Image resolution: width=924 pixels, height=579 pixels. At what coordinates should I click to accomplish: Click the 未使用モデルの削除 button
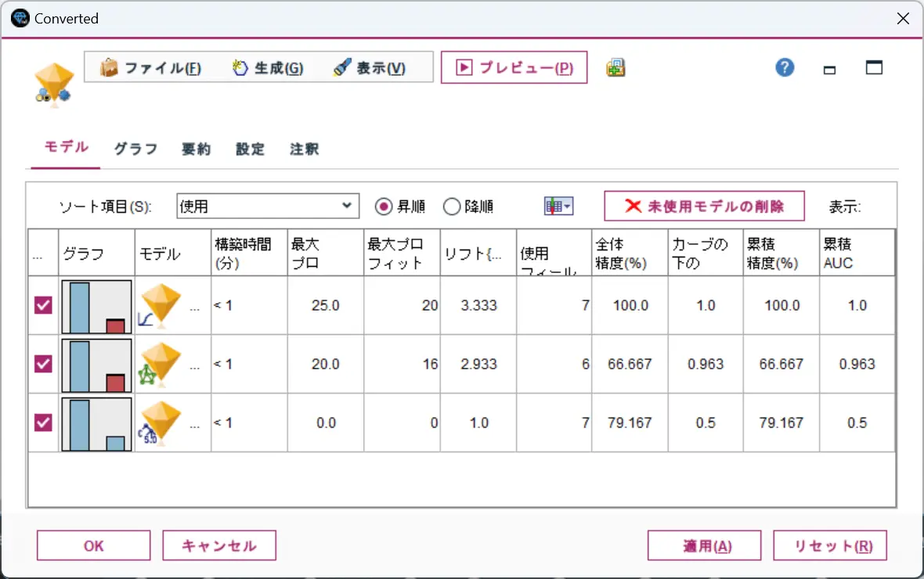tap(704, 206)
